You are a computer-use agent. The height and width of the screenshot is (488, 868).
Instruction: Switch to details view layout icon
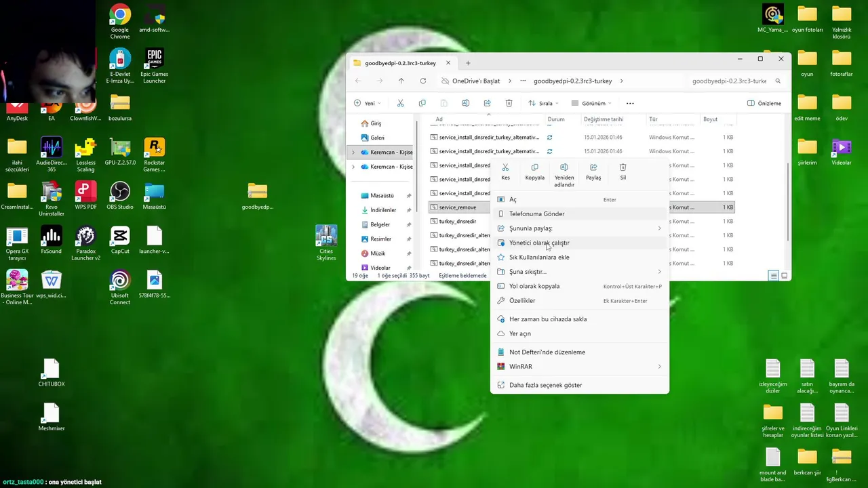pos(773,275)
